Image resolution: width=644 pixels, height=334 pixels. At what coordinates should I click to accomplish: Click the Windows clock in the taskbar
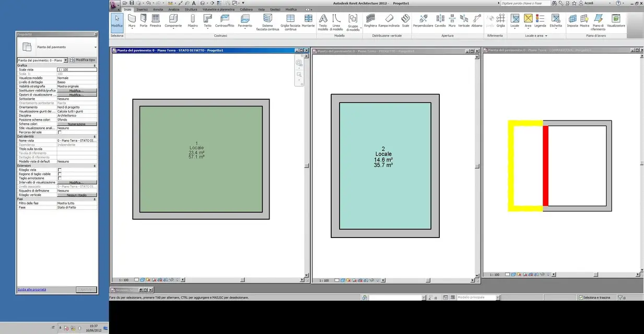pos(94,328)
